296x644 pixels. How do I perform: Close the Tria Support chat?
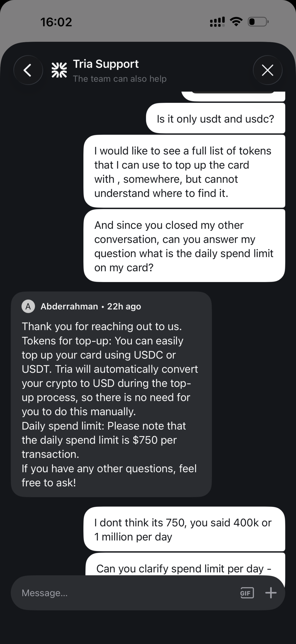[x=267, y=70]
